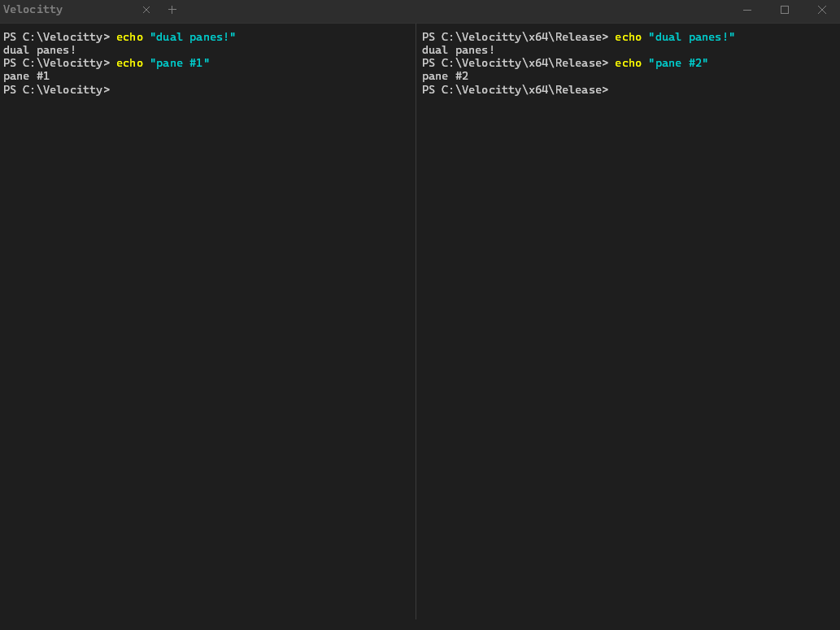Click the "dual panes!" output in left pane
The width and height of the screenshot is (840, 630).
[39, 50]
